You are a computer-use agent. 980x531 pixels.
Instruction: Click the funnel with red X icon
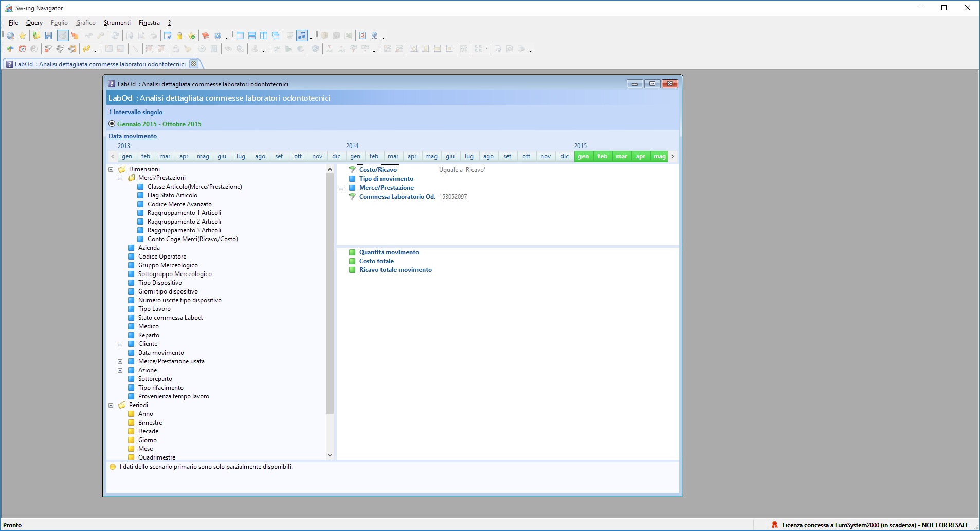click(x=48, y=49)
